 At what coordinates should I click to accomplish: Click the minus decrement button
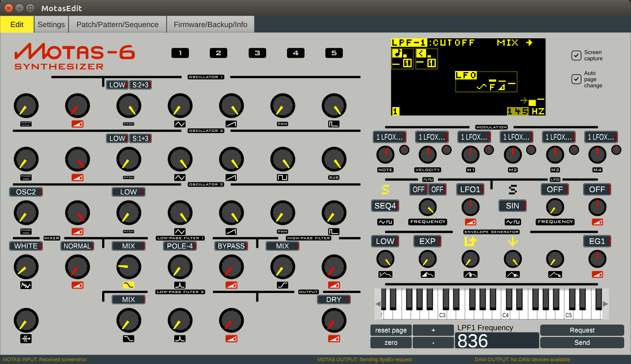(x=434, y=343)
